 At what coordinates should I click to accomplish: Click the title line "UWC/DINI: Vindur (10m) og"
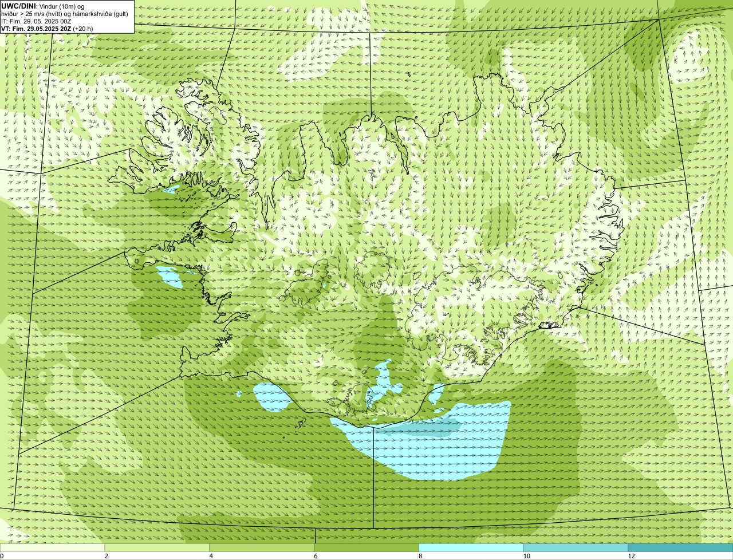point(43,6)
